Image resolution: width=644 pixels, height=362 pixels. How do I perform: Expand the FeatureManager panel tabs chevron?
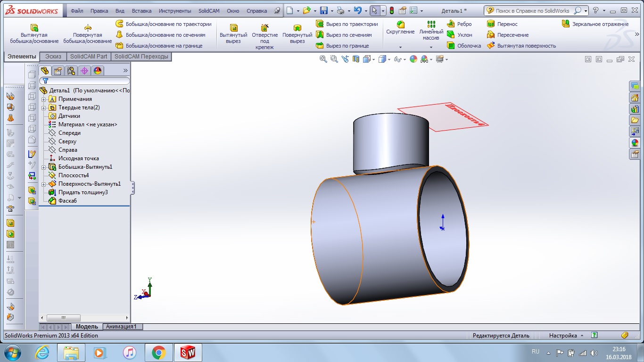point(125,71)
